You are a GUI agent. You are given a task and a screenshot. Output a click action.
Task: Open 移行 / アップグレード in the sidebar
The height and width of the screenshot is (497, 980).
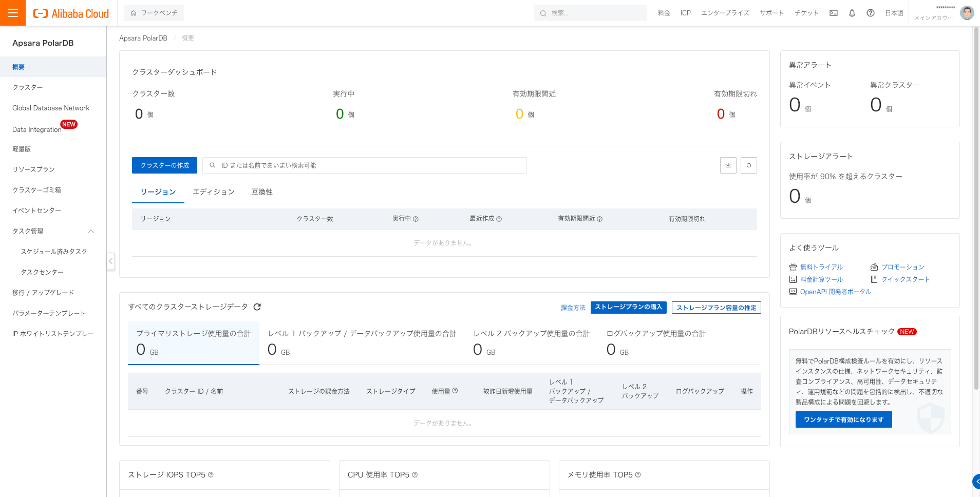[53, 293]
